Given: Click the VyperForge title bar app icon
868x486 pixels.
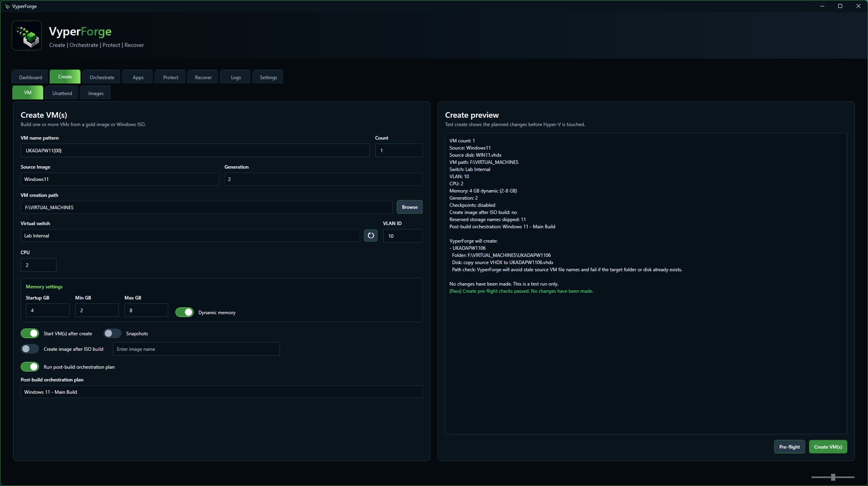Looking at the screenshot, I should pyautogui.click(x=7, y=6).
